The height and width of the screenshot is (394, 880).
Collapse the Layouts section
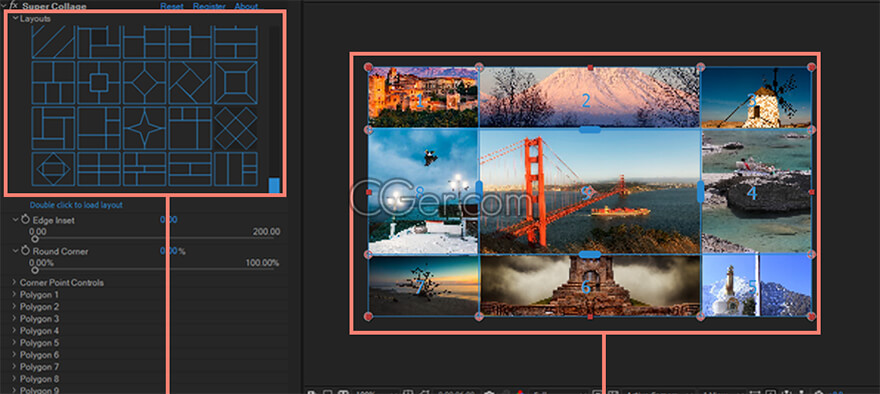tap(15, 18)
